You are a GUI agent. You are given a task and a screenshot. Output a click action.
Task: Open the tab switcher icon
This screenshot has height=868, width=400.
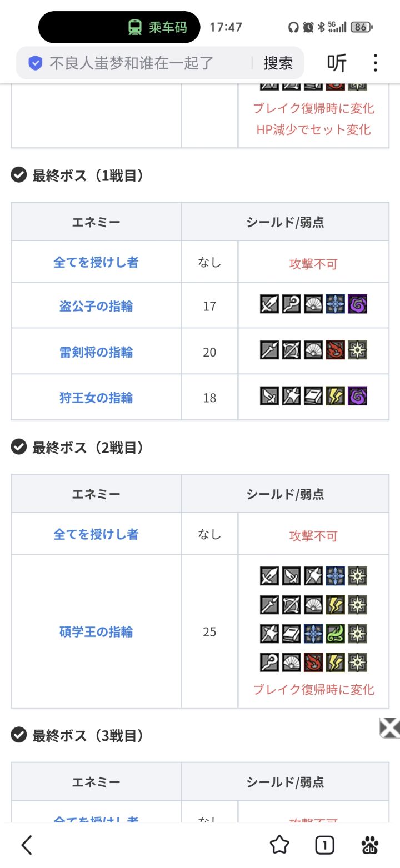324,845
